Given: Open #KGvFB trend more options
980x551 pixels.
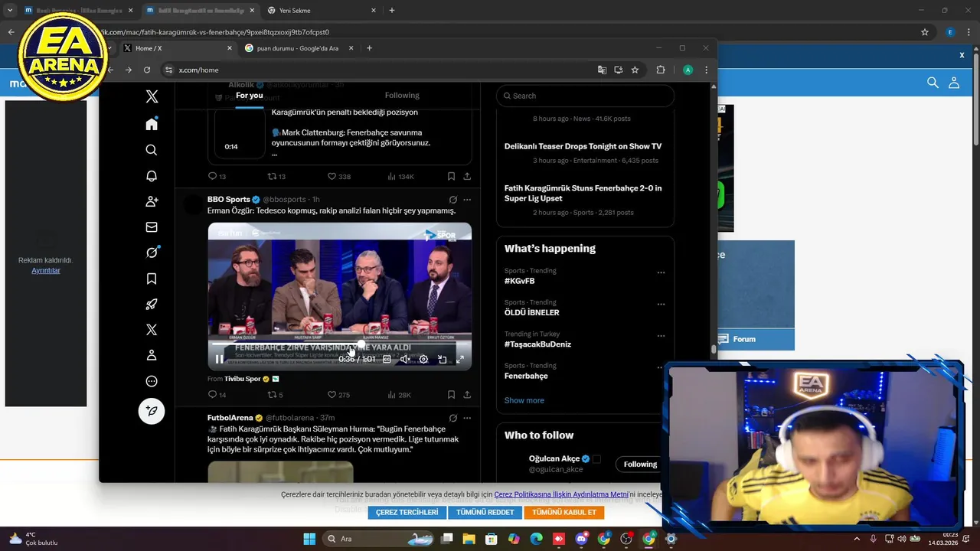Looking at the screenshot, I should click(661, 272).
